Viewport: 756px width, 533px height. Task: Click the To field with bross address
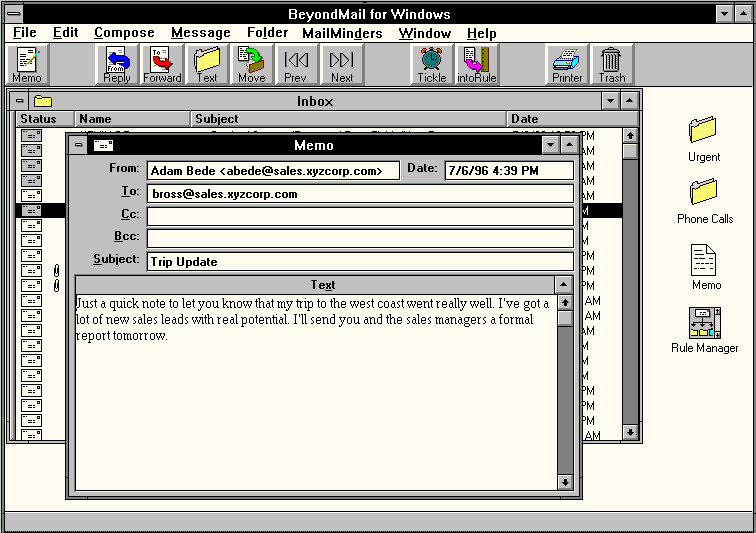[x=360, y=194]
